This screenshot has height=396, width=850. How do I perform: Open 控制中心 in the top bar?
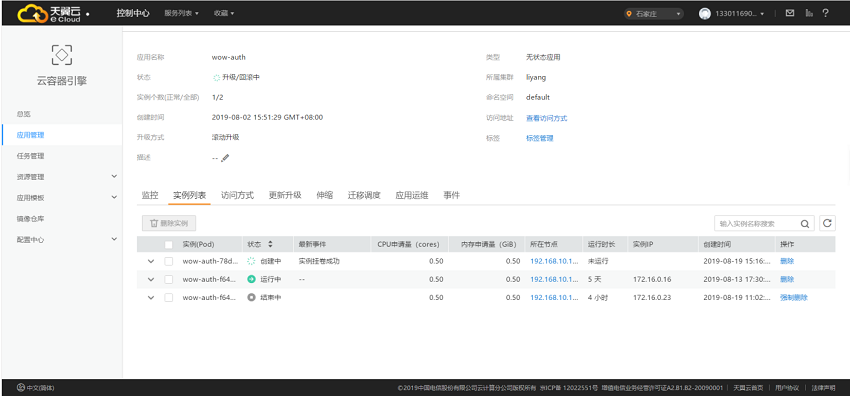133,13
